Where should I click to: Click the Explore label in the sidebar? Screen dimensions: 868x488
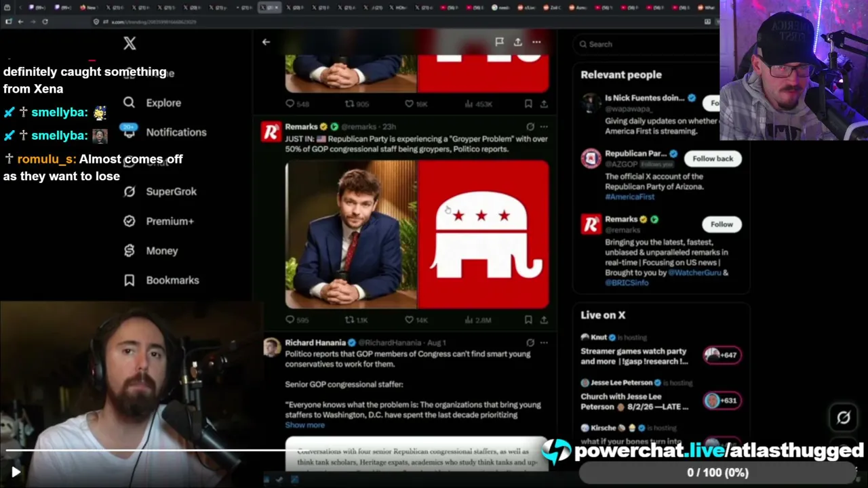(x=163, y=103)
